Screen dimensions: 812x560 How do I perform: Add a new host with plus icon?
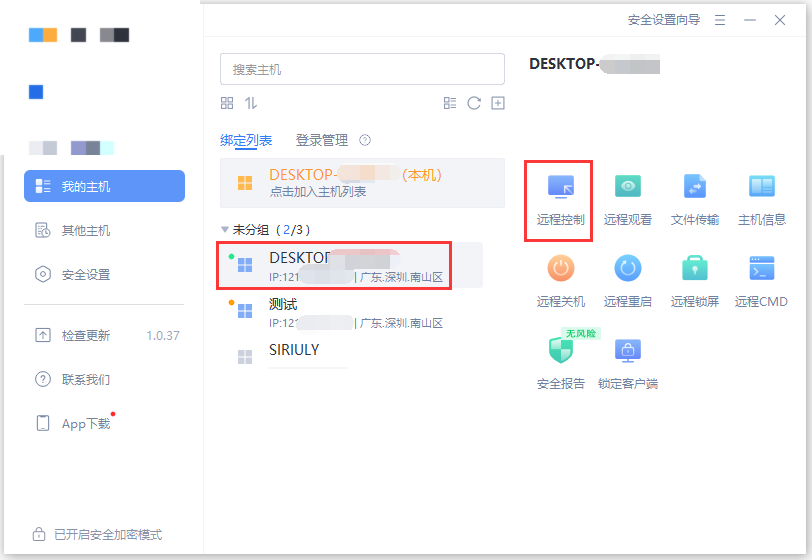click(x=498, y=103)
